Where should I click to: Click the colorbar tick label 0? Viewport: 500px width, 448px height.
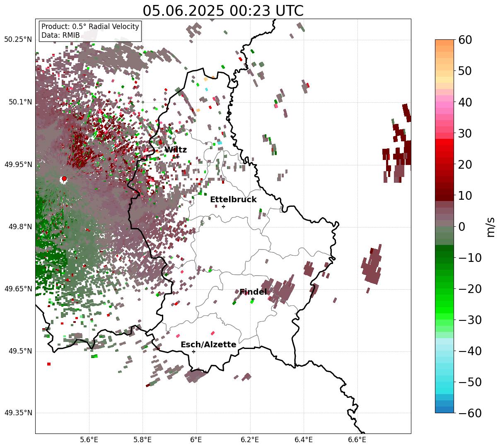(462, 227)
